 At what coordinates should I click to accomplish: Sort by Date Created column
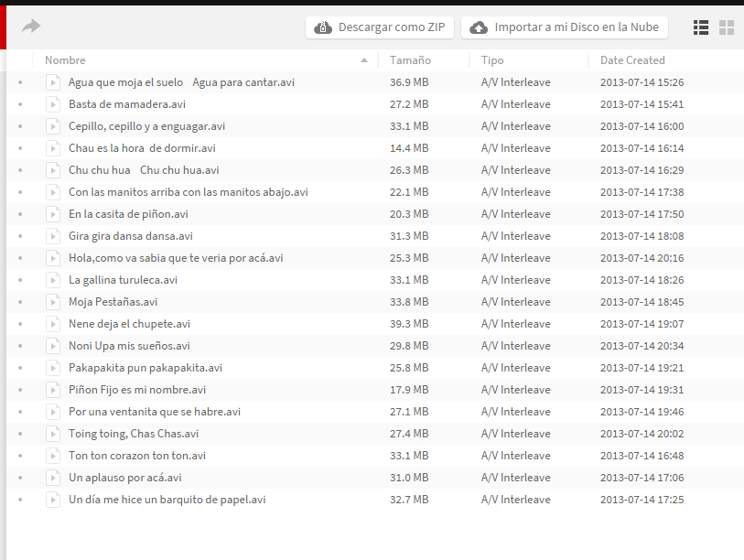point(632,60)
